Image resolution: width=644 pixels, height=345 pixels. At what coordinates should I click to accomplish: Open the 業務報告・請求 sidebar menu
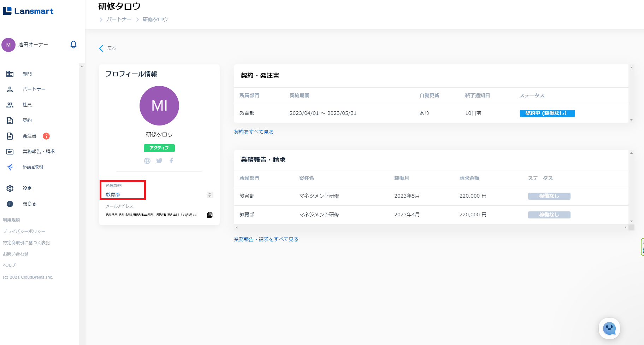[39, 152]
